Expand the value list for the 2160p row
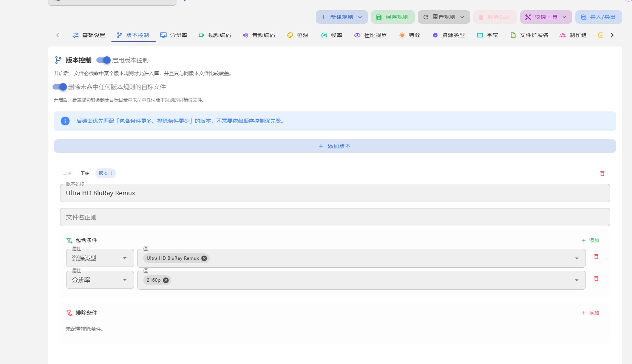Viewport: 632px width, 364px height. pos(576,280)
